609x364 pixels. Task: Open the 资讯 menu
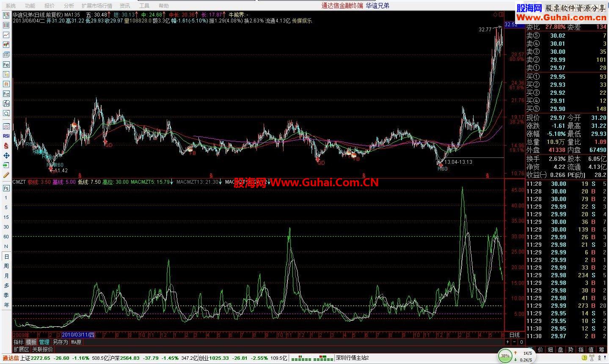tap(125, 6)
